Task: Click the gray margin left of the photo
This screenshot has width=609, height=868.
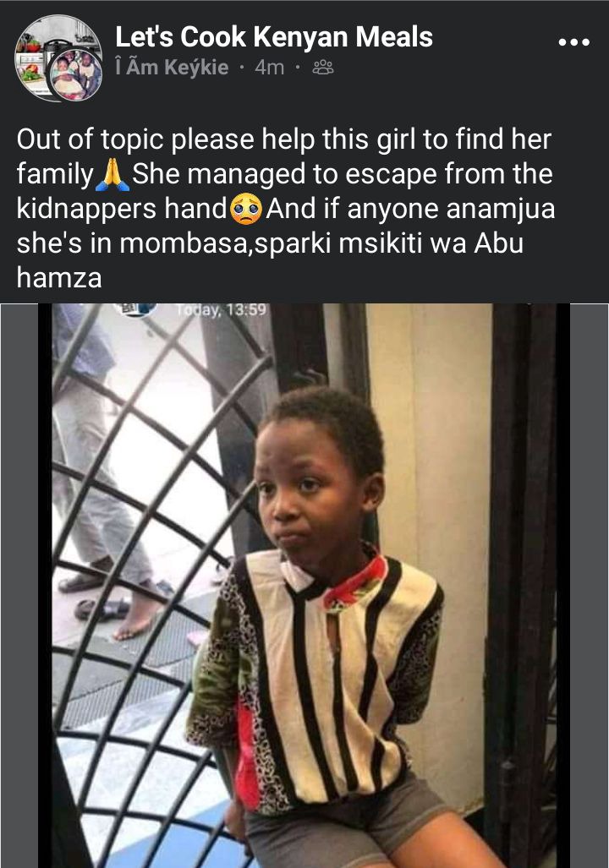Action: [19, 585]
